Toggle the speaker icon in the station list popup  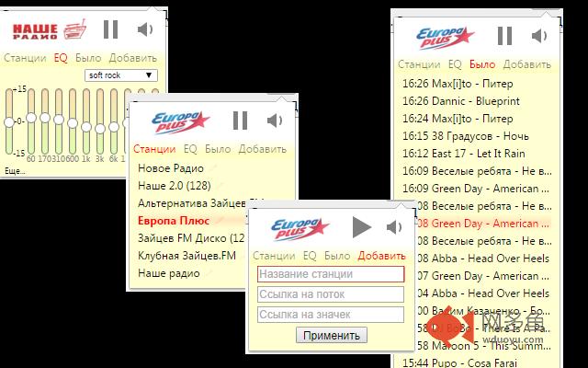click(275, 121)
